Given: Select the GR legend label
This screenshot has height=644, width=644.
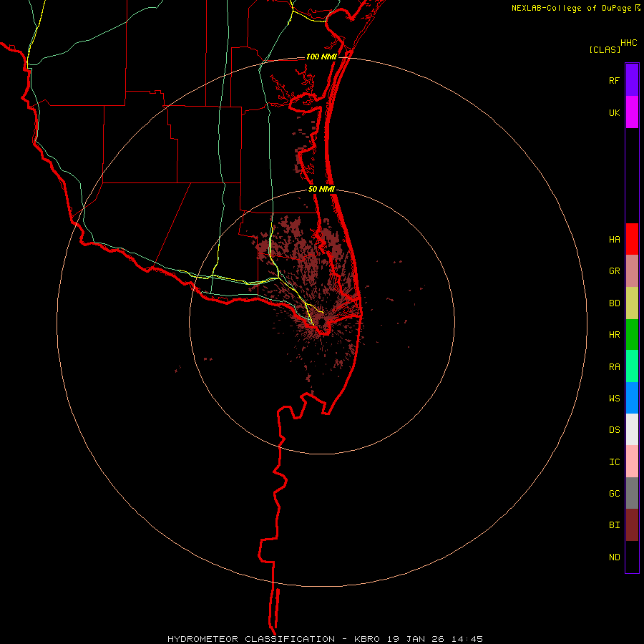Looking at the screenshot, I should (x=614, y=271).
